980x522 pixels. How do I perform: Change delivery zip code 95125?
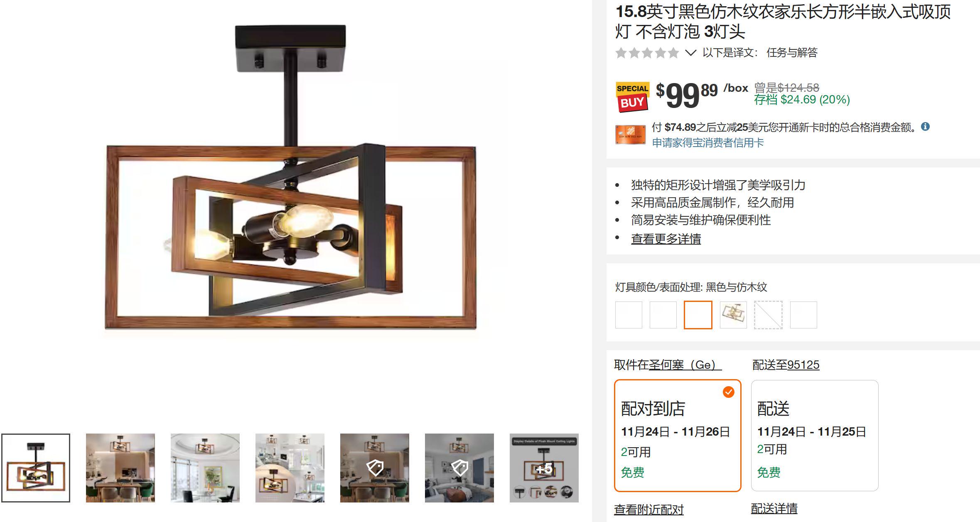coord(803,365)
